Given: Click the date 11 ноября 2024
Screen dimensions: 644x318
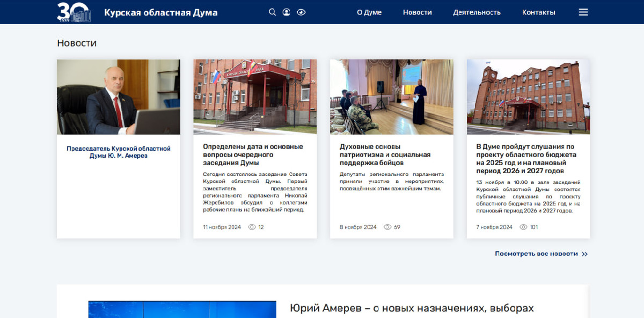Looking at the screenshot, I should [222, 227].
